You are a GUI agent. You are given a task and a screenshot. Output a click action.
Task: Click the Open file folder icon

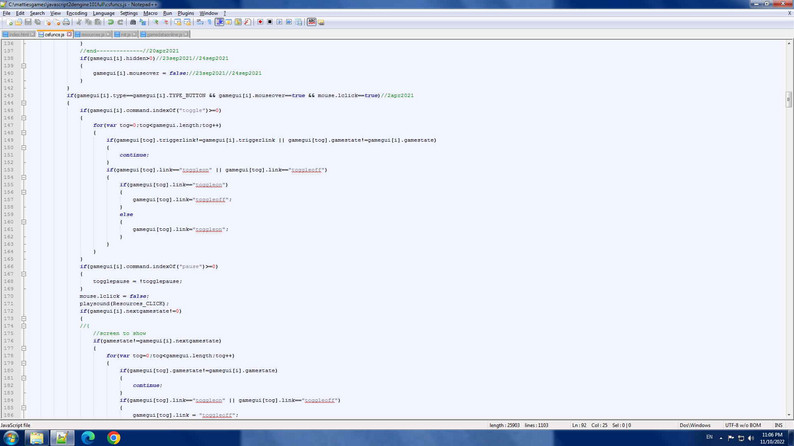pyautogui.click(x=19, y=22)
